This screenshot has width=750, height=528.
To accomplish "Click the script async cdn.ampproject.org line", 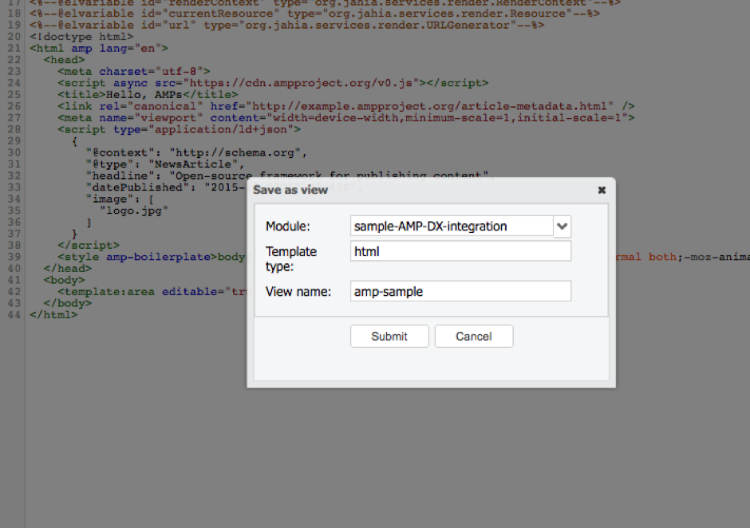I will tap(273, 83).
